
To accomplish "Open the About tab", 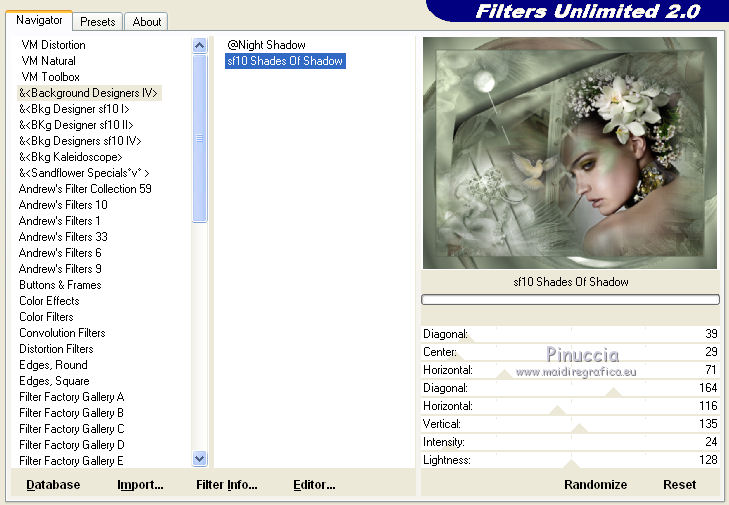I will [146, 21].
